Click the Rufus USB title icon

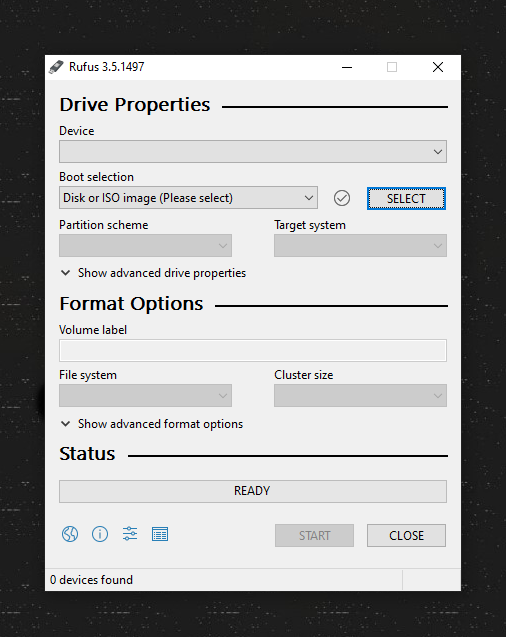pyautogui.click(x=56, y=67)
